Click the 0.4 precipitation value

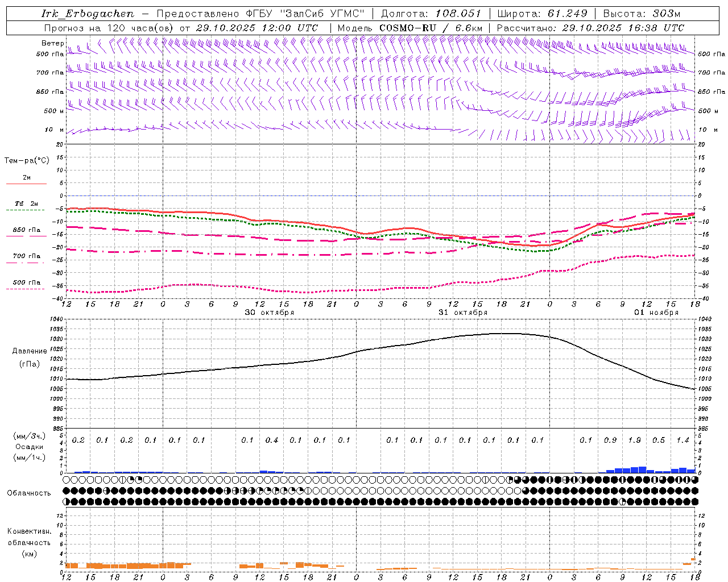tap(272, 440)
